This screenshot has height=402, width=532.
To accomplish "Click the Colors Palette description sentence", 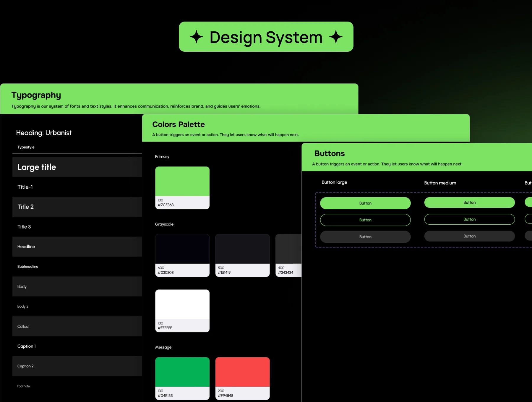I will [x=226, y=135].
